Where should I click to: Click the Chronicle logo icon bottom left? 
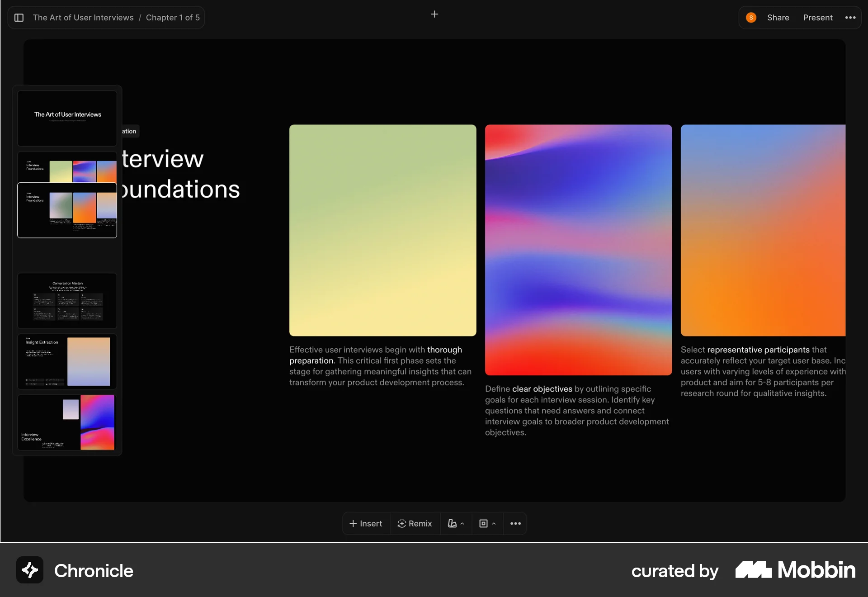(29, 570)
